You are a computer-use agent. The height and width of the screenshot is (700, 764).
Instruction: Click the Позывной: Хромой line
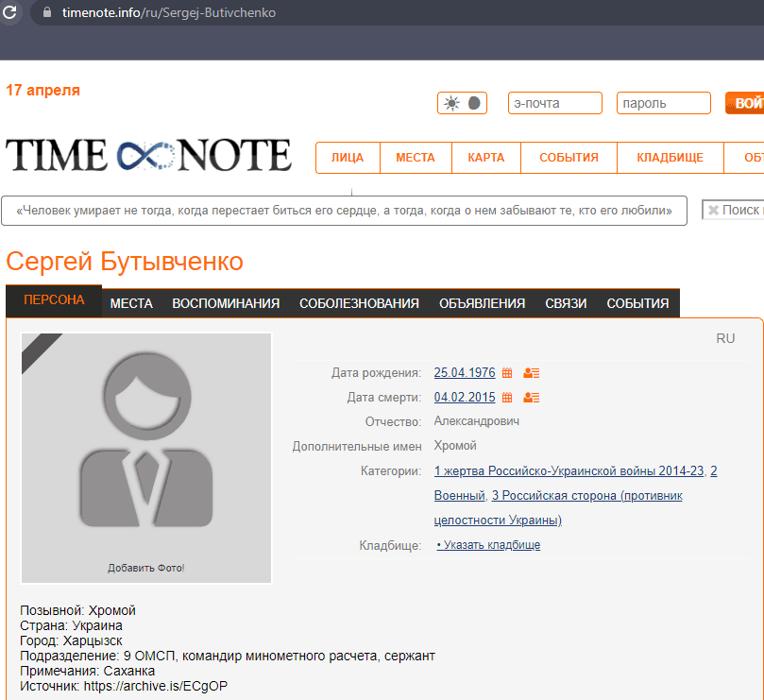pyautogui.click(x=78, y=610)
